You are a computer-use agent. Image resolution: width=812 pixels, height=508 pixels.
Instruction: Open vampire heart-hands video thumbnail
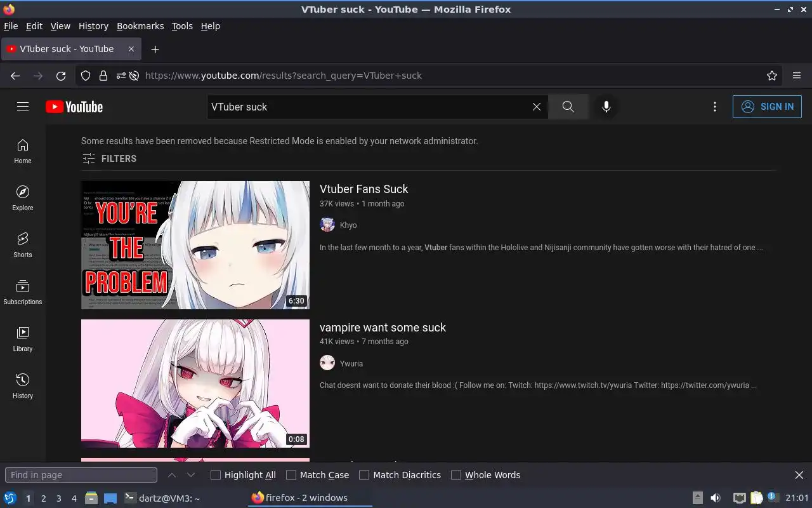[195, 384]
